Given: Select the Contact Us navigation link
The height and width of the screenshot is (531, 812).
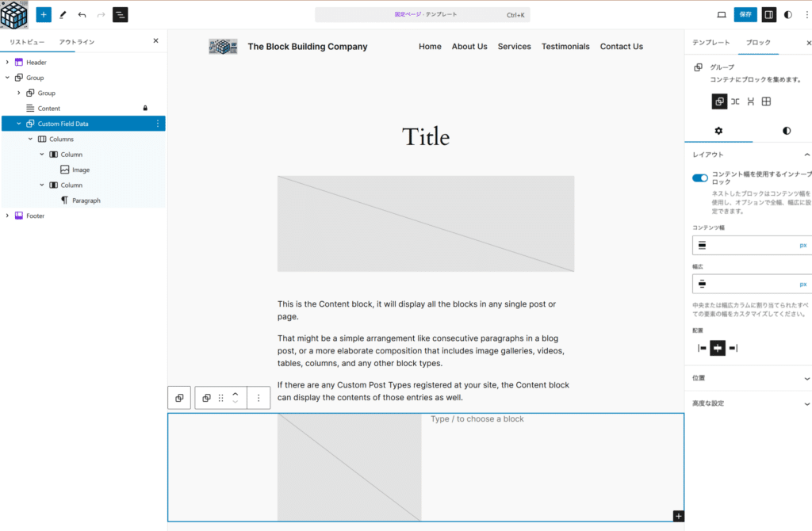Looking at the screenshot, I should [621, 46].
